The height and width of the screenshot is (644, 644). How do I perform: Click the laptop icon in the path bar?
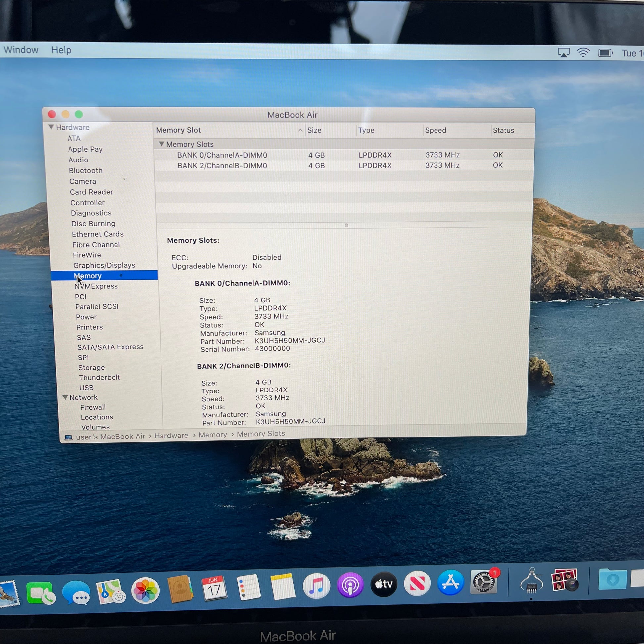point(69,437)
